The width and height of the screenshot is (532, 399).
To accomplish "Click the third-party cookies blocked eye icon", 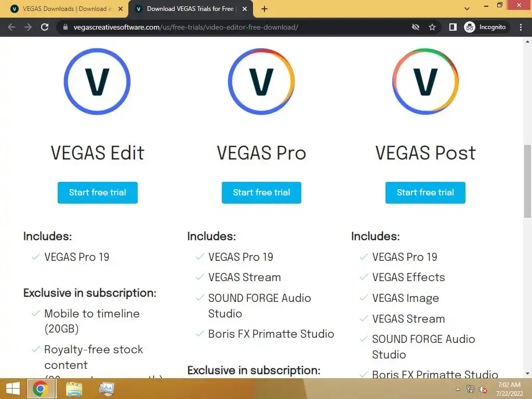I will [x=415, y=27].
